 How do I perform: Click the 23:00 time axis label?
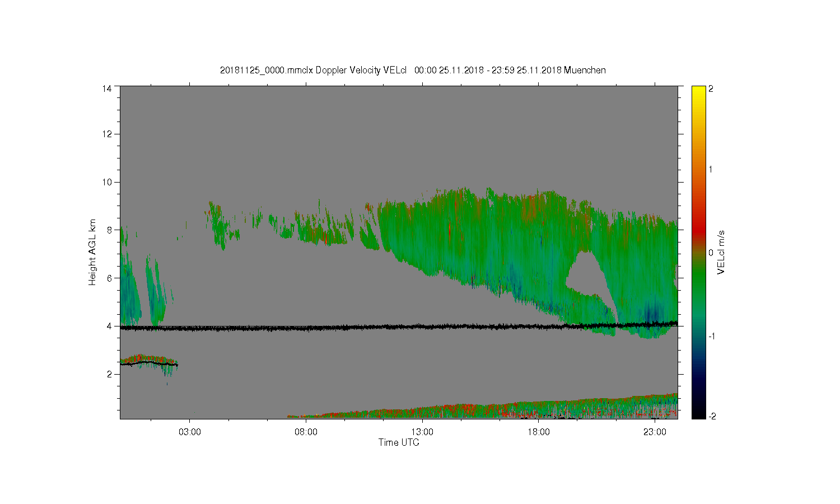point(655,432)
